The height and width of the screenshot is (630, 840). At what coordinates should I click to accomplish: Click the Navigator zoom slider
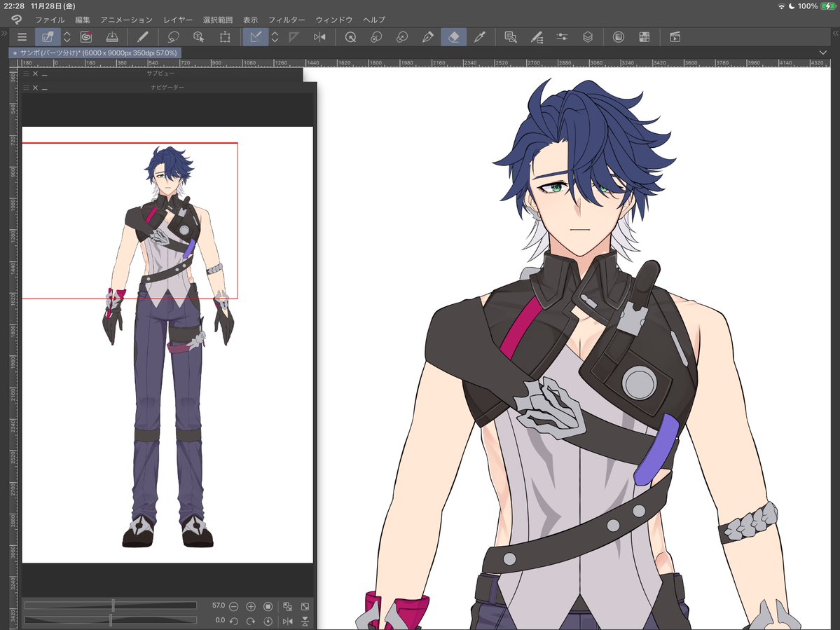coord(111,605)
